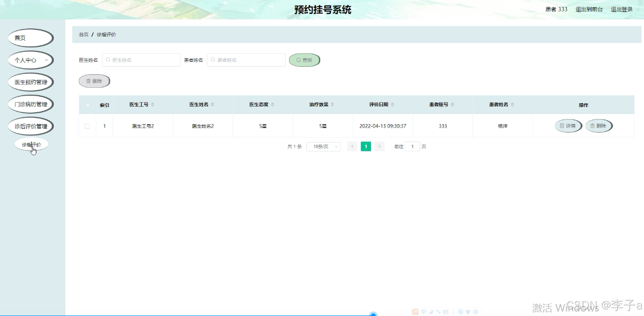Image resolution: width=644 pixels, height=316 pixels.
Task: Open the 10条/页 page size dropdown
Action: point(322,146)
